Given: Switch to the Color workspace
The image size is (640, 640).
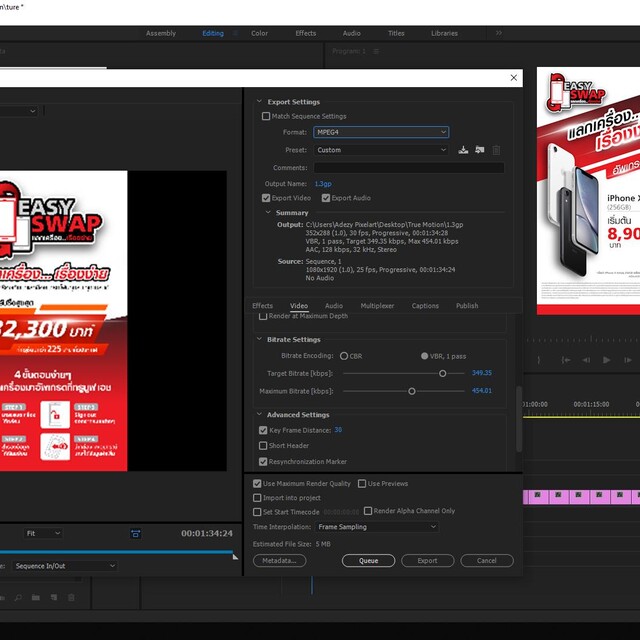Looking at the screenshot, I should (260, 33).
